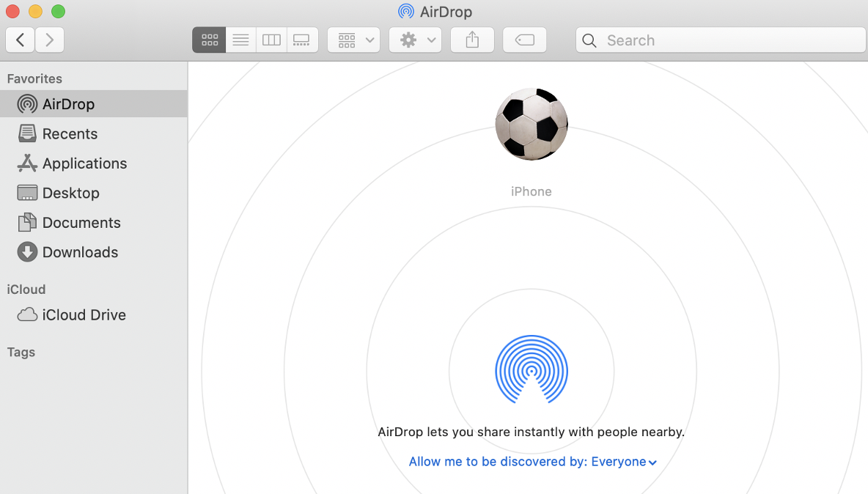Click into the Search field

(x=721, y=40)
